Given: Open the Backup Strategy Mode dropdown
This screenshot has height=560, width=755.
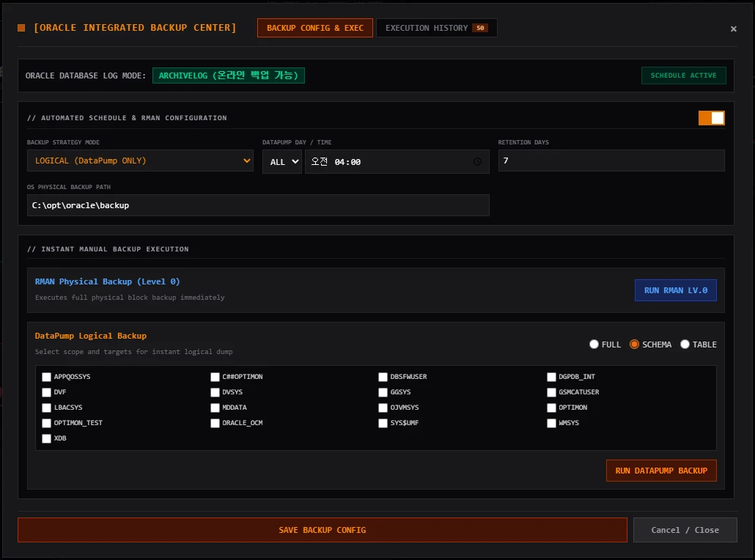Looking at the screenshot, I should pos(140,161).
